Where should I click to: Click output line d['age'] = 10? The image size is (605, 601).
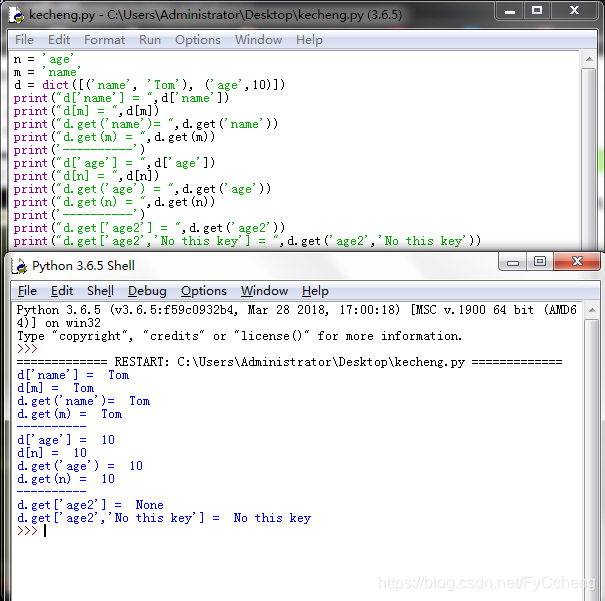pyautogui.click(x=66, y=440)
